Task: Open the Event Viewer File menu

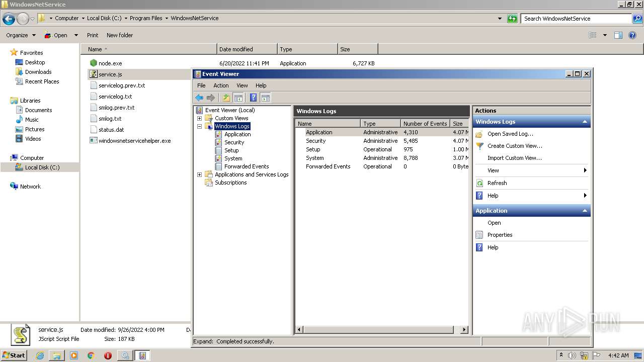Action: coord(201,85)
